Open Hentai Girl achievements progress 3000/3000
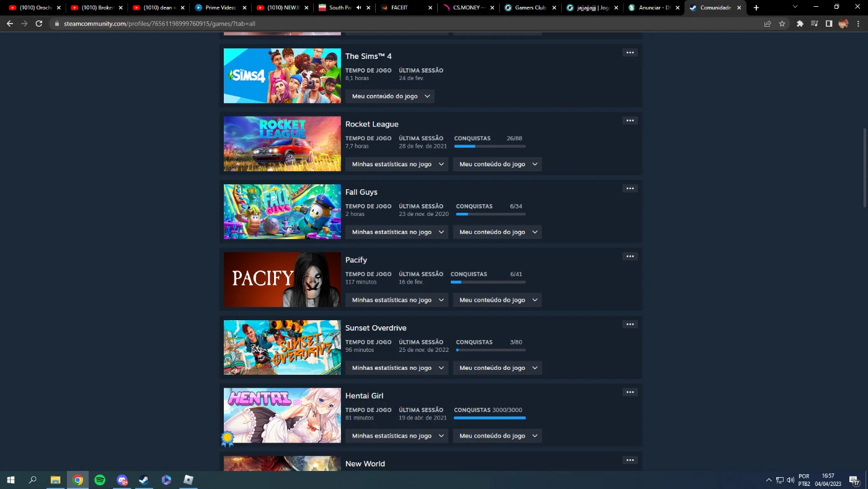 point(490,414)
